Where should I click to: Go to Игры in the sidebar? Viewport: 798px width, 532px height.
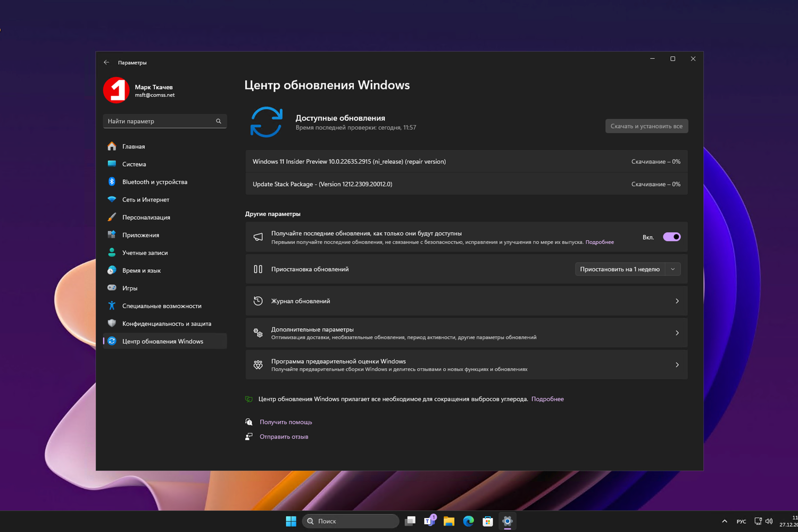click(x=165, y=288)
